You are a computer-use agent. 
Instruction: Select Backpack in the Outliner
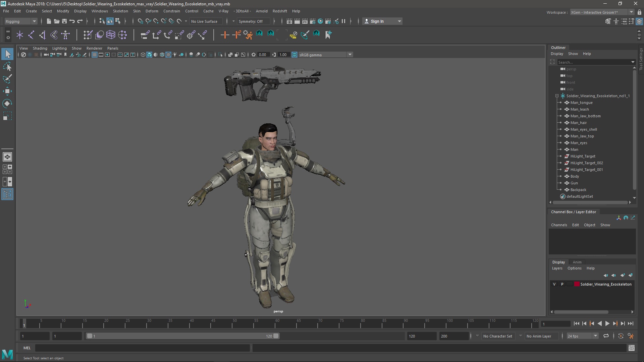coord(578,190)
